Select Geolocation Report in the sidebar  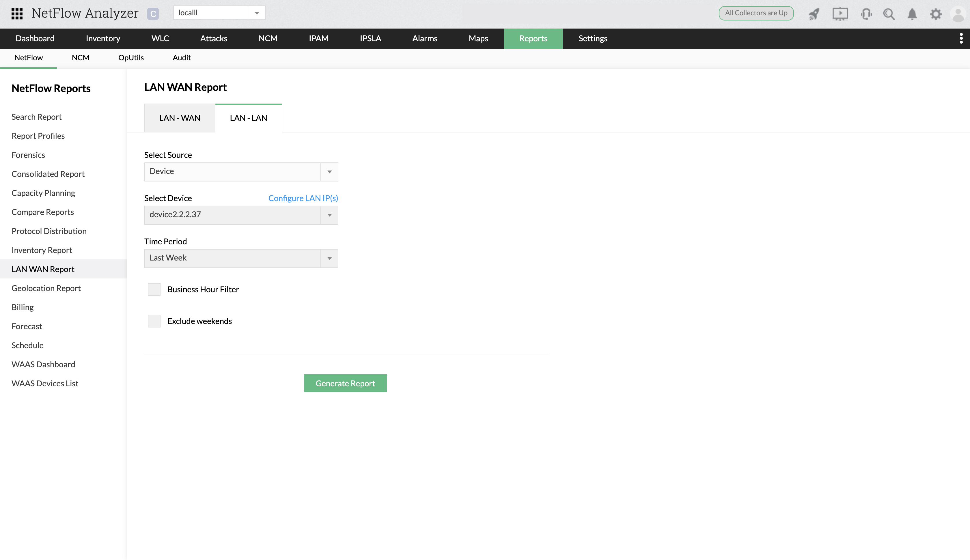tap(46, 288)
